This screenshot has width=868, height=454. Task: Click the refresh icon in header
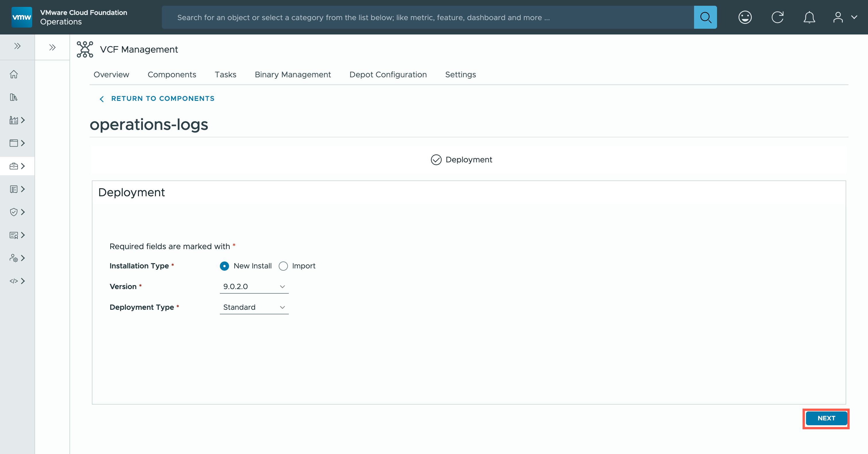(x=777, y=17)
